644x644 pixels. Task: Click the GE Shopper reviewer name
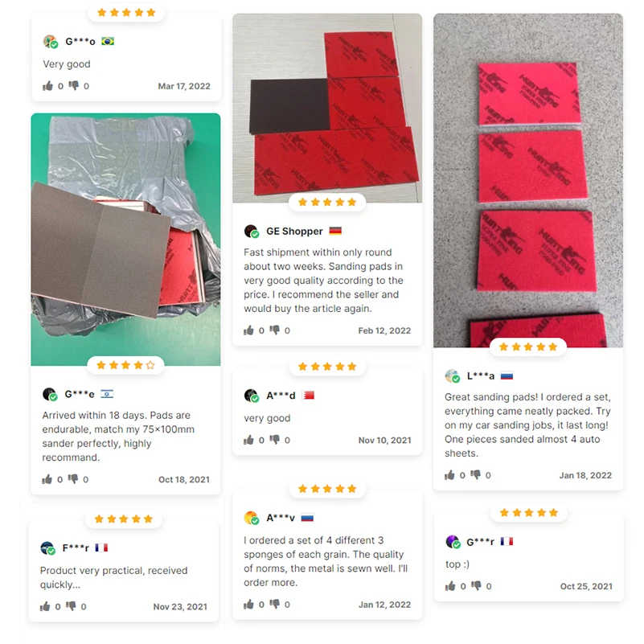coord(294,232)
